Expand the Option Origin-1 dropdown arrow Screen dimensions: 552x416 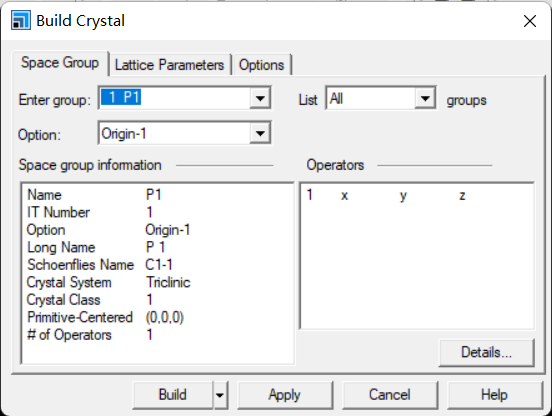click(x=260, y=133)
